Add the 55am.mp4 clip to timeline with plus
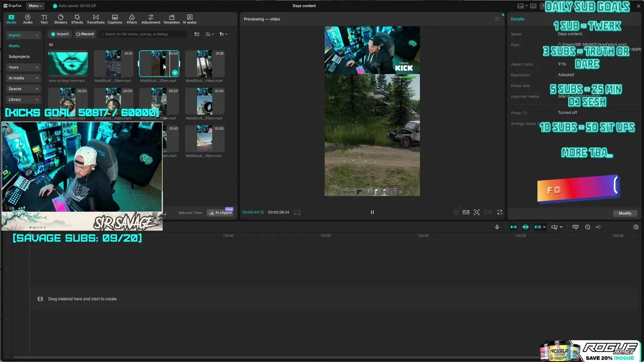 175,73
